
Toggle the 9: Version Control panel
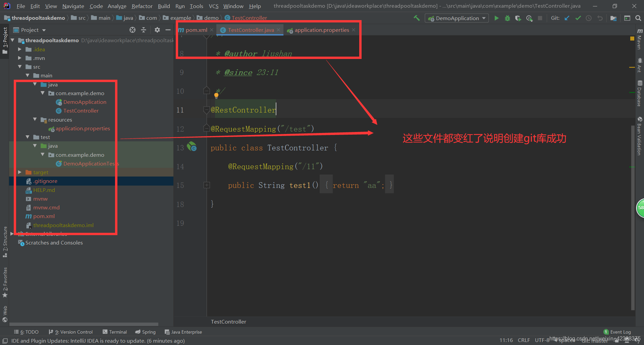click(70, 332)
